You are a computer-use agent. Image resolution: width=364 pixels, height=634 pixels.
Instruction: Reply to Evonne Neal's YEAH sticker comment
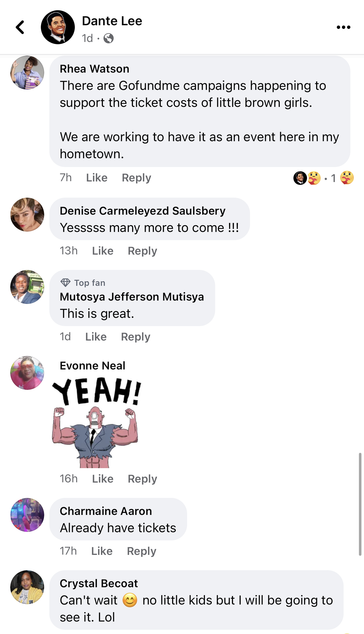142,479
